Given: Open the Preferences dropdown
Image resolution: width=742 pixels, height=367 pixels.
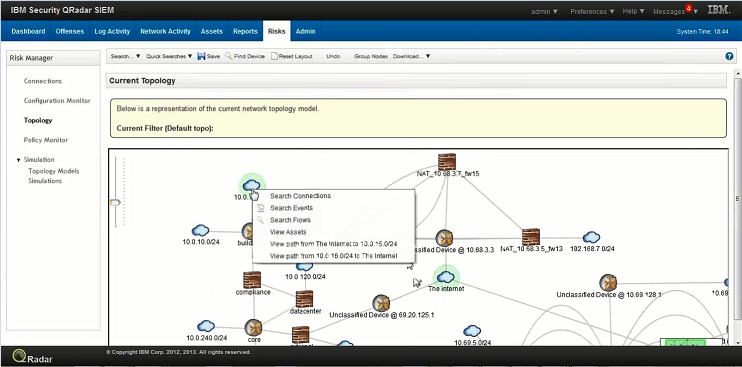Looking at the screenshot, I should (592, 11).
